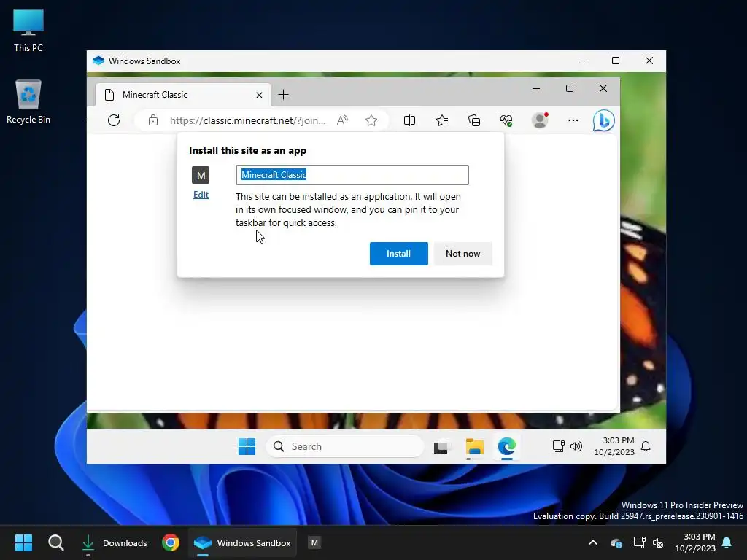Open M app on host taskbar
Viewport: 747px width, 560px height.
314,542
